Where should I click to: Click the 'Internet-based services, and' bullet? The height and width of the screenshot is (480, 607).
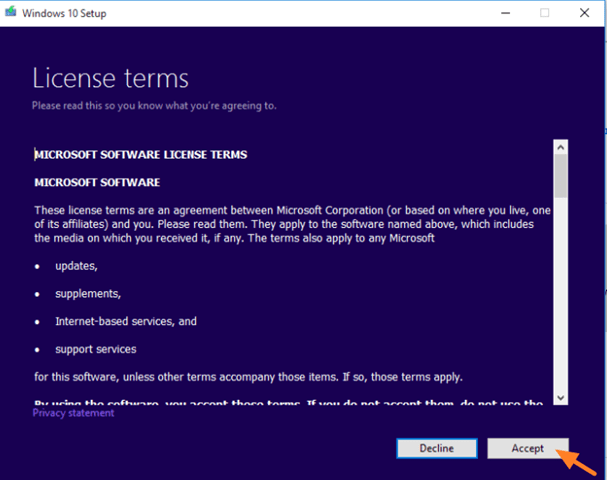126,321
